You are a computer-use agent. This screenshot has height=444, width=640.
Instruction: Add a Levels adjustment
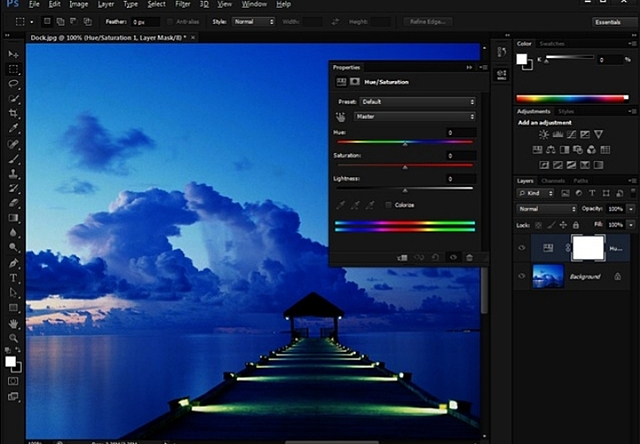point(558,134)
